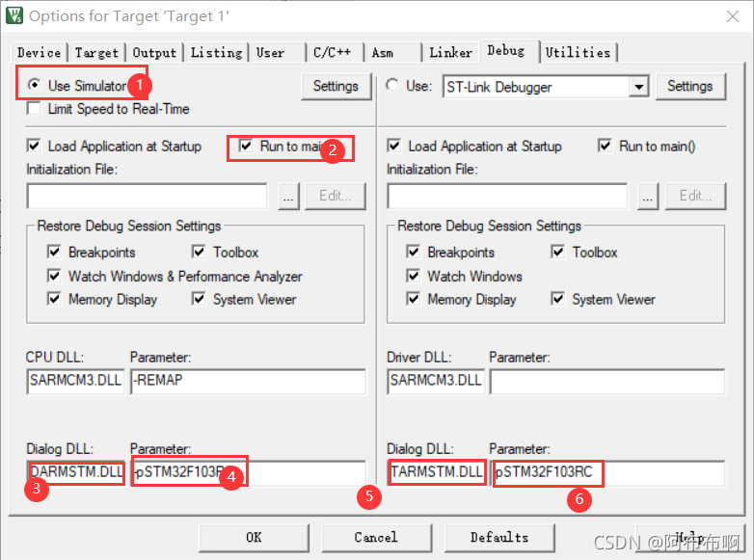This screenshot has height=560, width=754.
Task: Enable Limit Speed to Real-Time checkbox
Action: pos(34,109)
